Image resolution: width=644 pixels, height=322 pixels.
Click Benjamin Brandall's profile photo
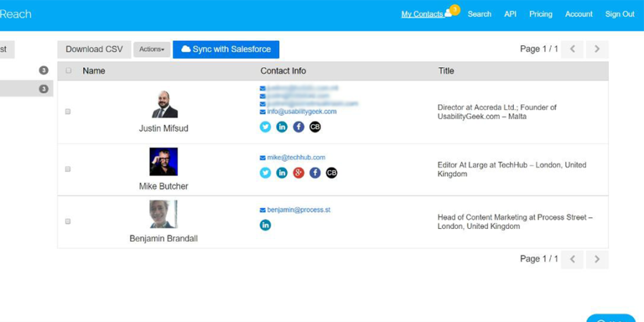[163, 214]
